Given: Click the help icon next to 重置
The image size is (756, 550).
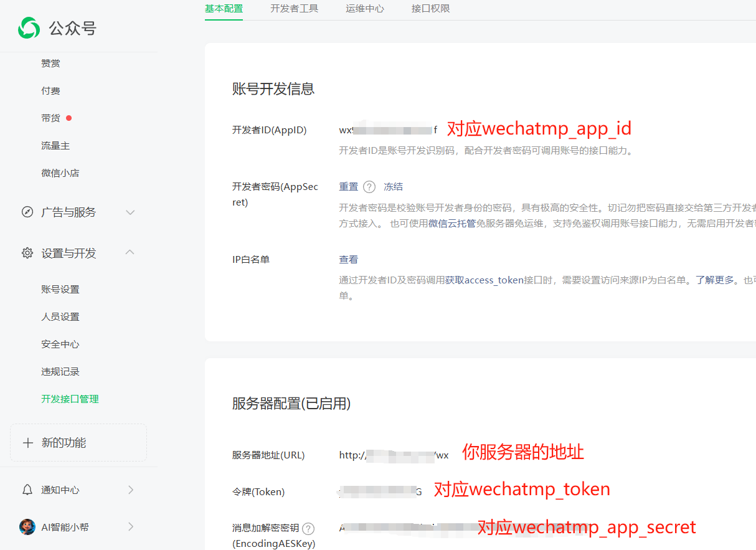Looking at the screenshot, I should [369, 187].
